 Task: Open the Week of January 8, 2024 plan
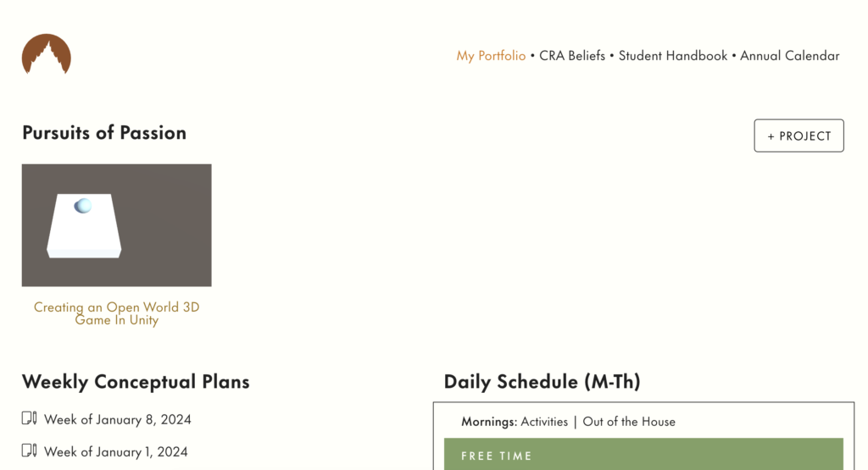(x=117, y=420)
